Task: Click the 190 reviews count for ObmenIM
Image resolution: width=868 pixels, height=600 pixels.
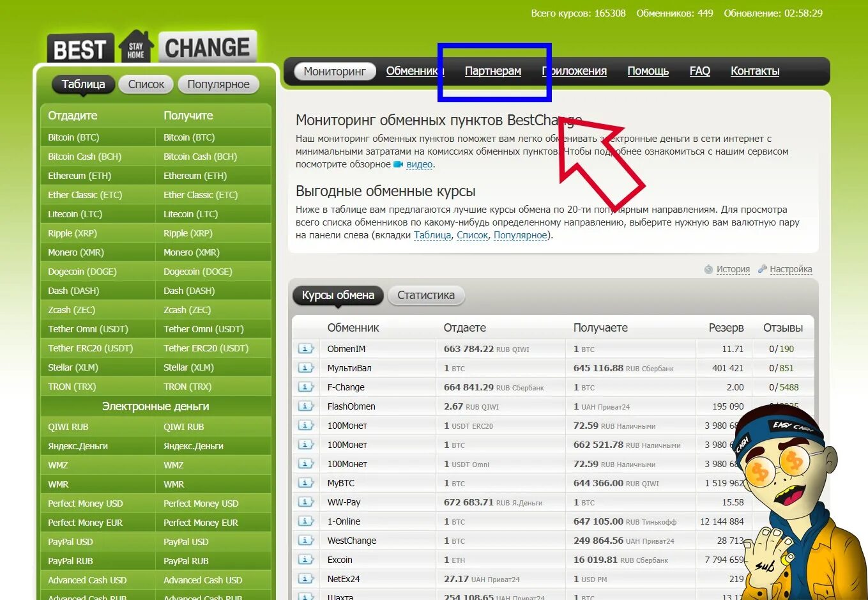Action: tap(786, 349)
